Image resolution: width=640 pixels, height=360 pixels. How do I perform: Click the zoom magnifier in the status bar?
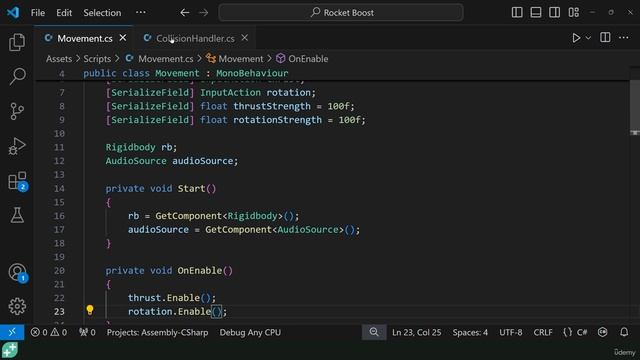pos(374,332)
